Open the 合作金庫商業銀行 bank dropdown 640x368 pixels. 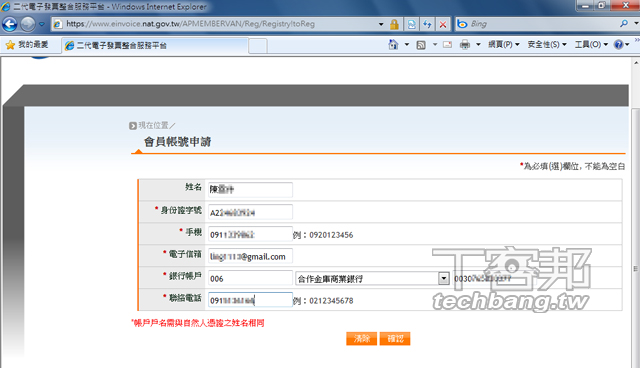[372, 279]
